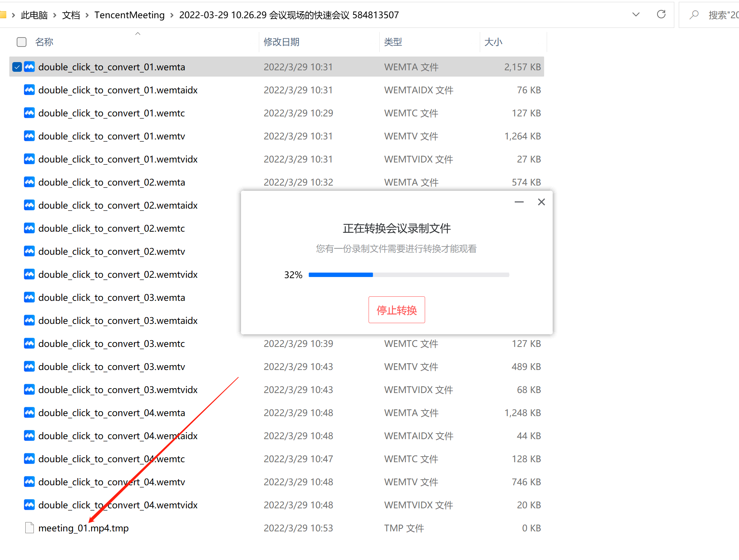Image resolution: width=739 pixels, height=560 pixels.
Task: Open the address bar history dropdown
Action: pos(636,15)
